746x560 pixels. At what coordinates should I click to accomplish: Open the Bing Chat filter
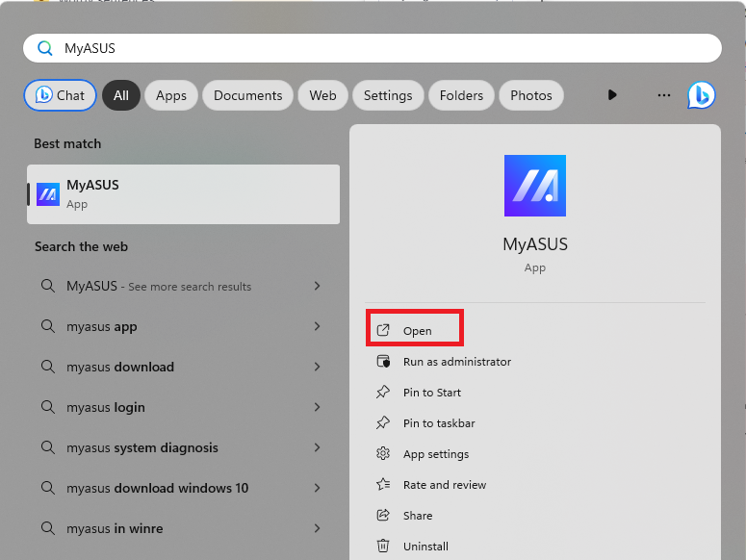[61, 95]
